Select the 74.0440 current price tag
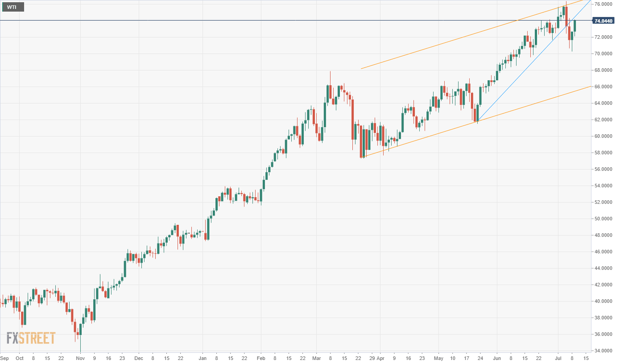This screenshot has width=620, height=364. 604,21
